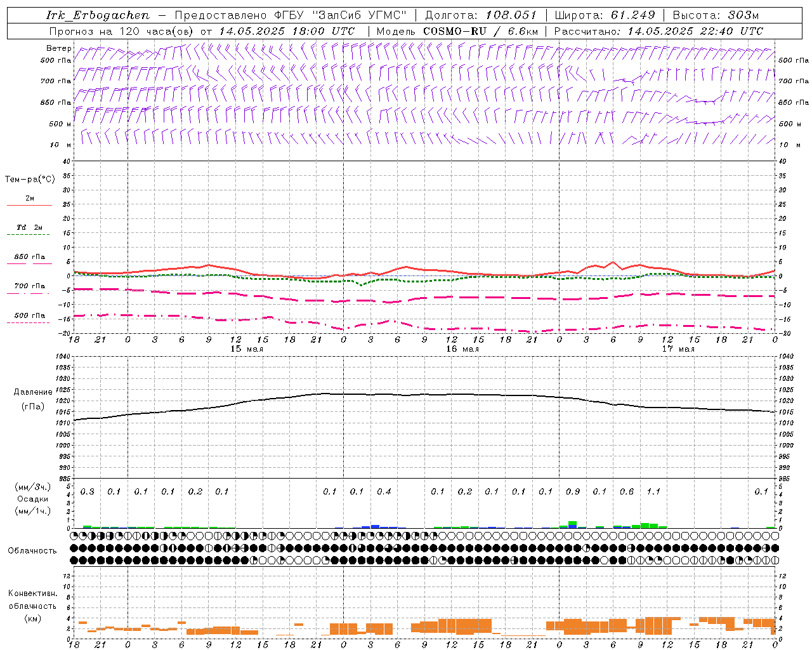Click the precipitation value 0.9
The width and height of the screenshot is (812, 650).
pyautogui.click(x=573, y=492)
